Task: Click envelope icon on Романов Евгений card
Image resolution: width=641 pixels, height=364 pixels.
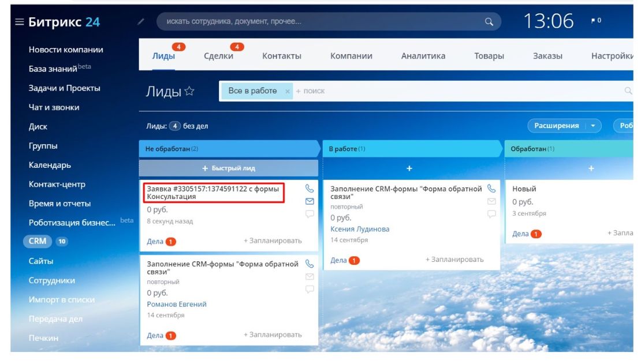Action: [x=310, y=276]
